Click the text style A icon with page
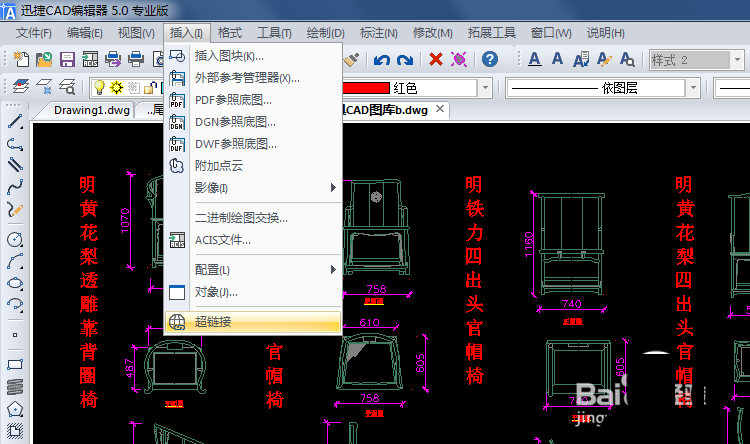 point(581,59)
